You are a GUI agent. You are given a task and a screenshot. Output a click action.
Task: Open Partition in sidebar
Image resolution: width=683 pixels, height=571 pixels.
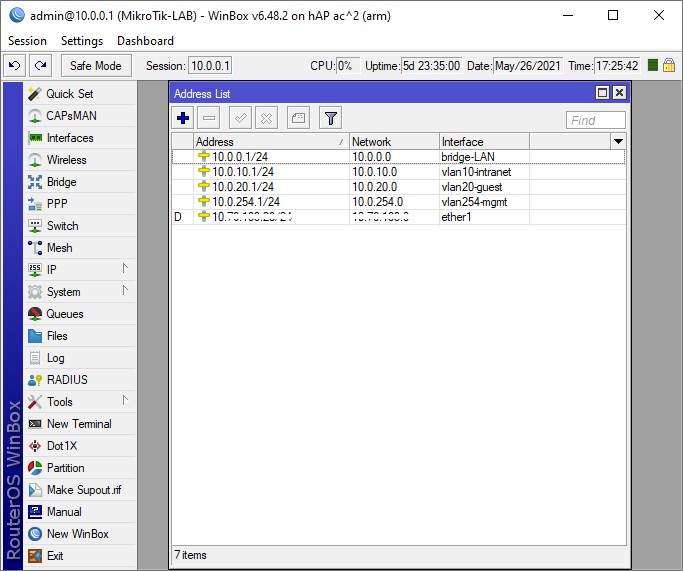click(80, 468)
